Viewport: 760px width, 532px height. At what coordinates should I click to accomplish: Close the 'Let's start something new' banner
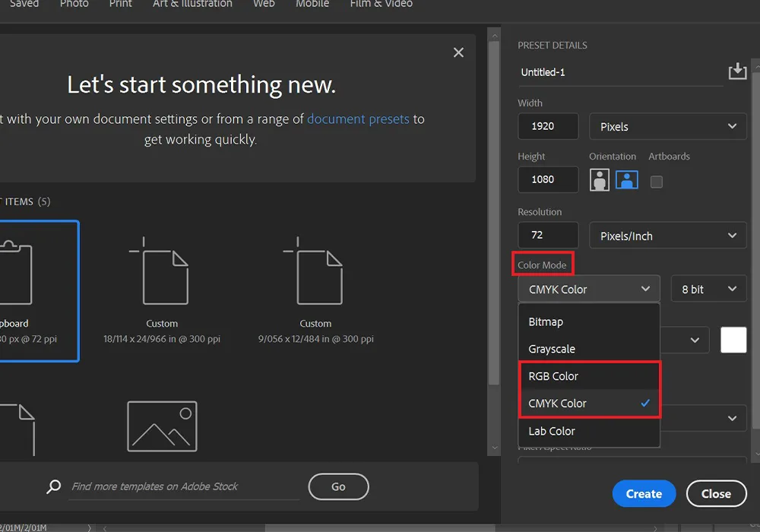(x=458, y=52)
